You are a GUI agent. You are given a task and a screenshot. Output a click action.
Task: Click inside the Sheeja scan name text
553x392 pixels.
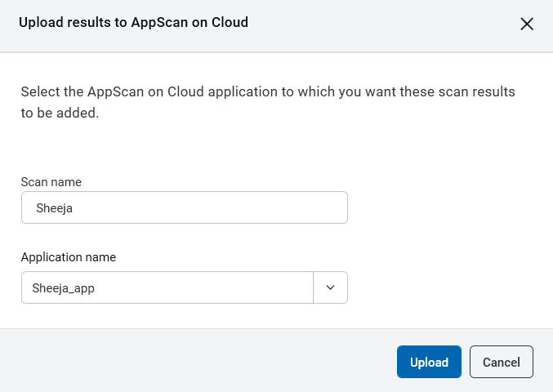(55, 208)
